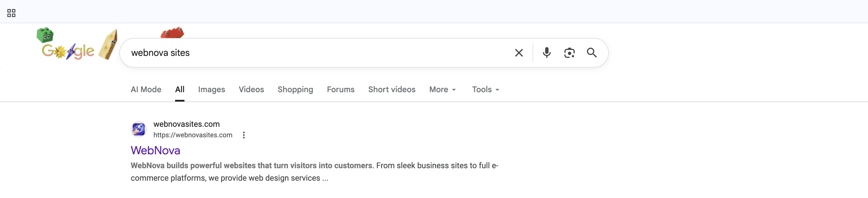Image resolution: width=868 pixels, height=198 pixels.
Task: Click the https://webnovasites.com URL
Action: tap(193, 135)
